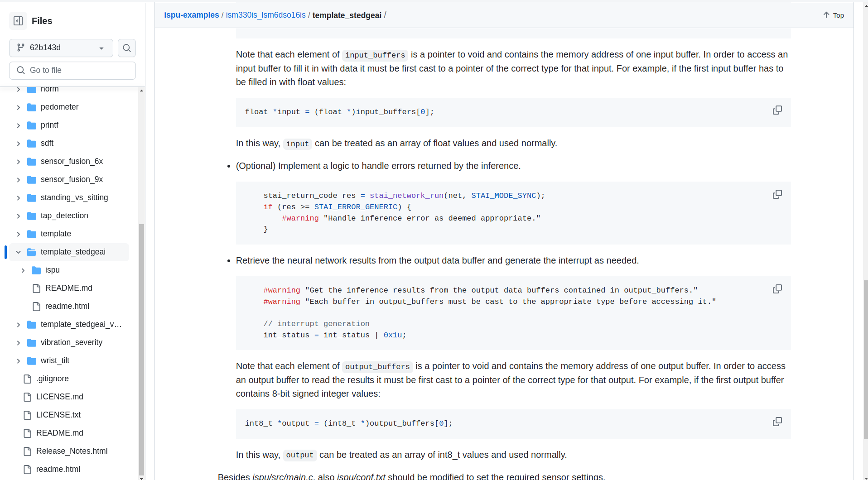This screenshot has width=868, height=480.
Task: Copy the float input code snippet
Action: pos(777,110)
